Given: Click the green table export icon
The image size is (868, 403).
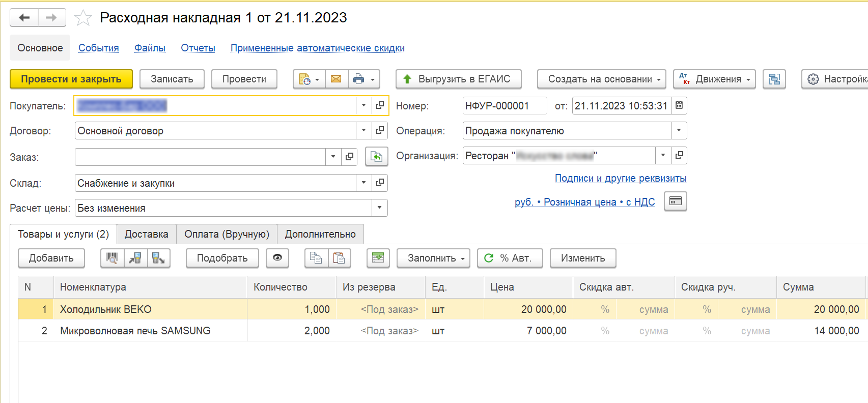Looking at the screenshot, I should 378,258.
